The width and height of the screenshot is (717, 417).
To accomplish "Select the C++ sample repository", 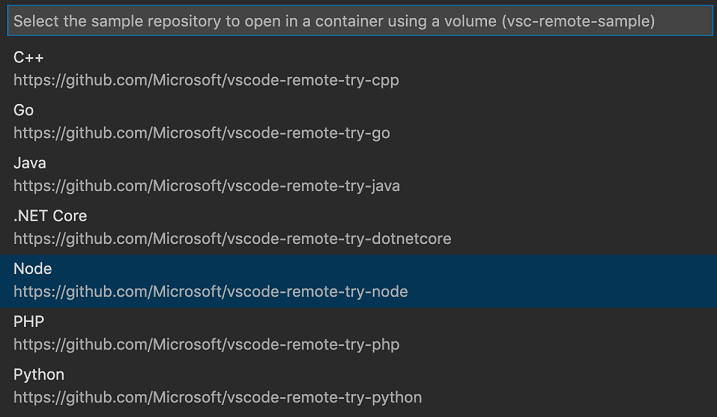I will tap(29, 58).
